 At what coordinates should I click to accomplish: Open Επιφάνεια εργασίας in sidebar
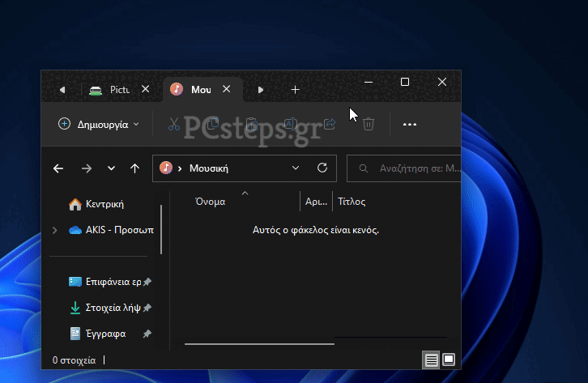pos(105,282)
